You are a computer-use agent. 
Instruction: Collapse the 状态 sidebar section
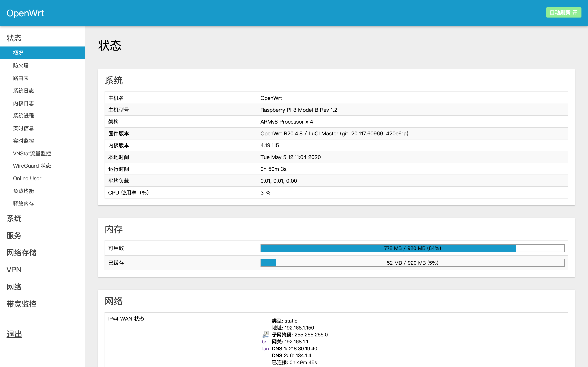tap(14, 38)
